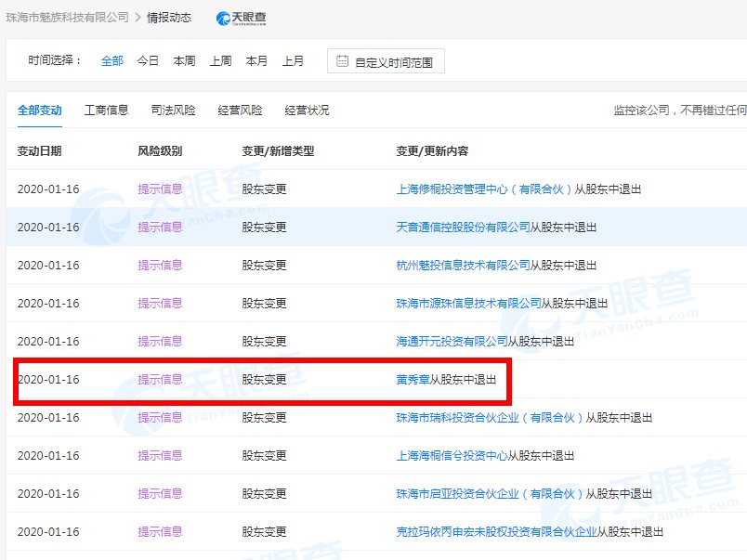Click 提示信息 in 珠海市源珠信息 row
Screen dimensions: 747x560
point(160,304)
